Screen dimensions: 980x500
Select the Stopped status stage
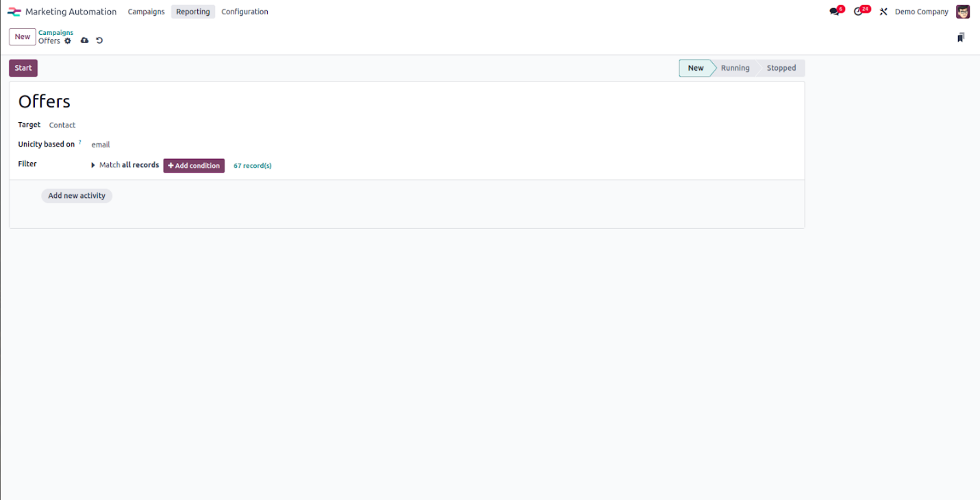click(781, 68)
